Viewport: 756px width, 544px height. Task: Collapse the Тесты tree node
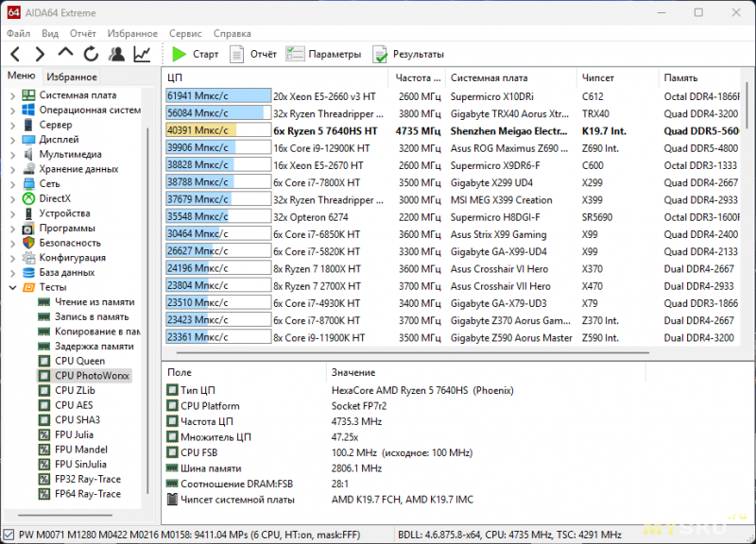click(x=12, y=288)
